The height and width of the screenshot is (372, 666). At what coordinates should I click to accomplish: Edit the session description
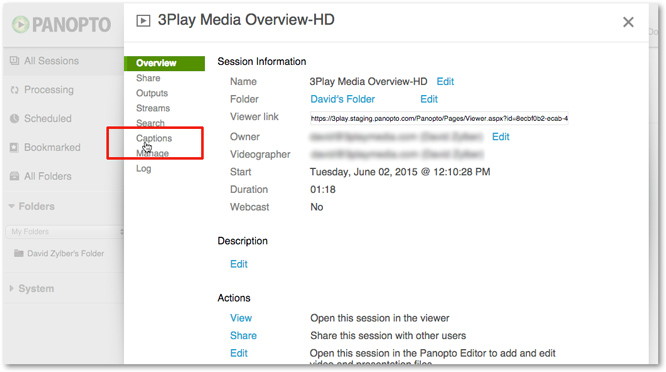[239, 264]
